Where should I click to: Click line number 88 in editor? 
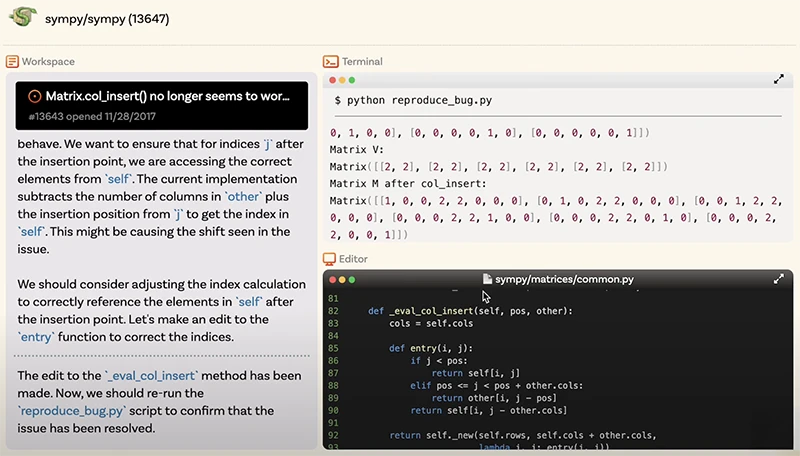coord(333,386)
